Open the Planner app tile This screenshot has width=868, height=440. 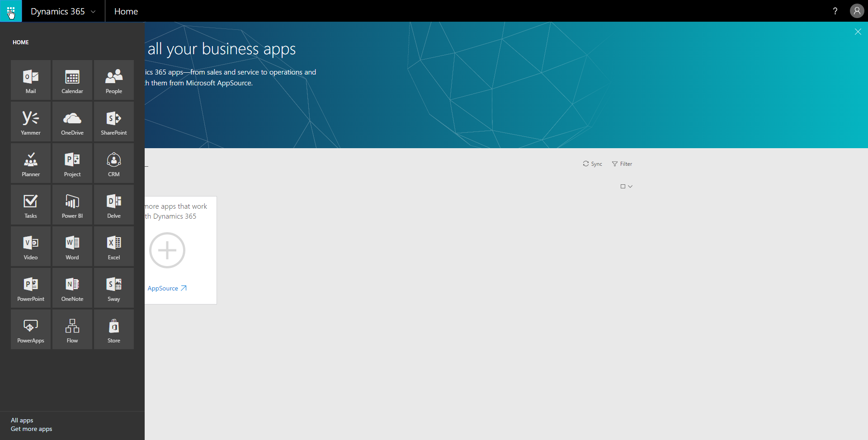click(31, 163)
